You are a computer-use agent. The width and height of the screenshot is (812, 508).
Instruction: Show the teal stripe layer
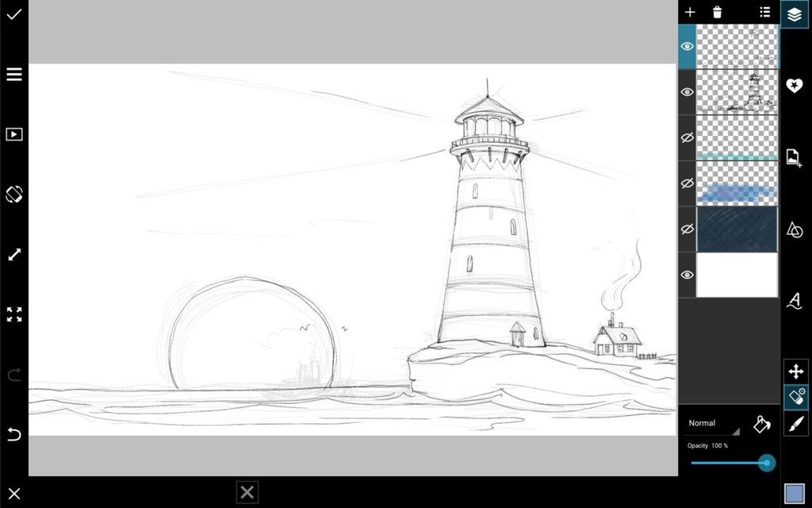(688, 138)
